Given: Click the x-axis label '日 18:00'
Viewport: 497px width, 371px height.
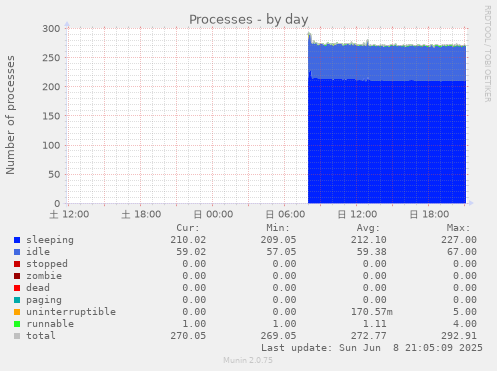Looking at the screenshot, I should click(x=429, y=214).
